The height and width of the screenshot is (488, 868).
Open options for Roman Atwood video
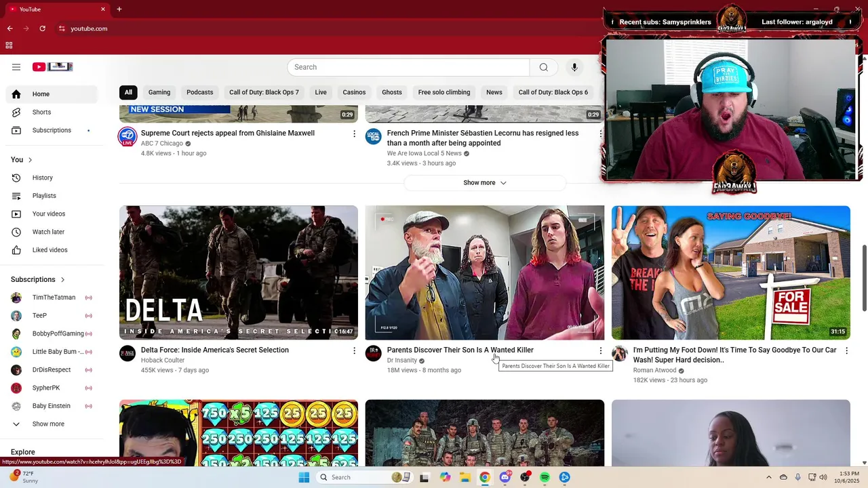click(846, 350)
